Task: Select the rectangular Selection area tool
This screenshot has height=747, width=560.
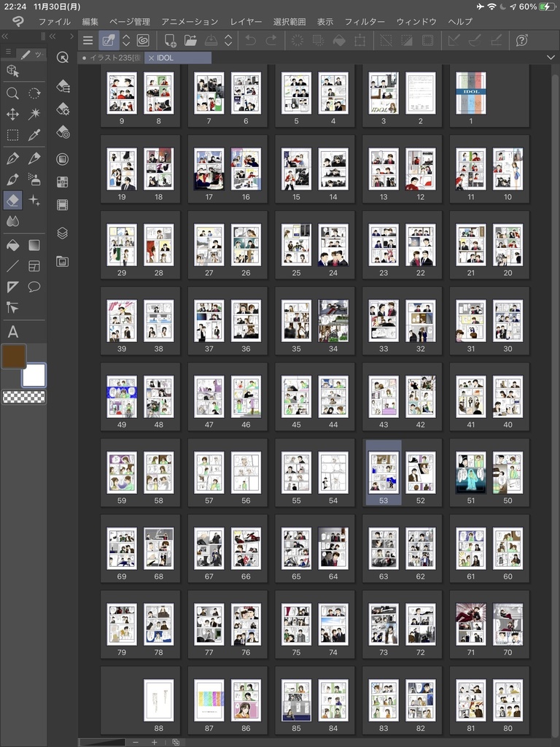Action: [13, 135]
